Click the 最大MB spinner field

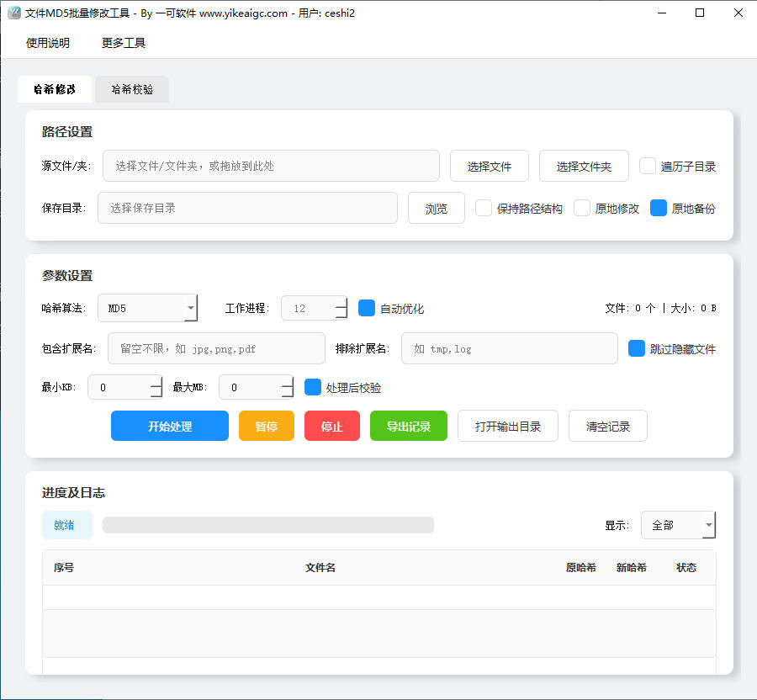(x=257, y=387)
